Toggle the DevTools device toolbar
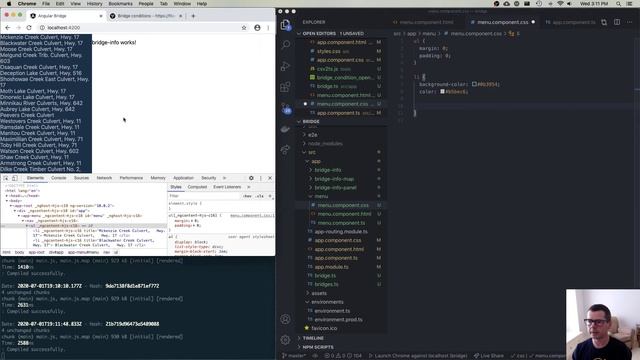 click(x=15, y=178)
